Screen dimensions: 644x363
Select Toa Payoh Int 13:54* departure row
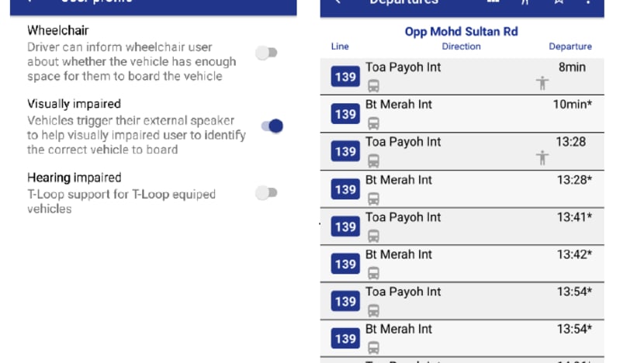tap(462, 301)
